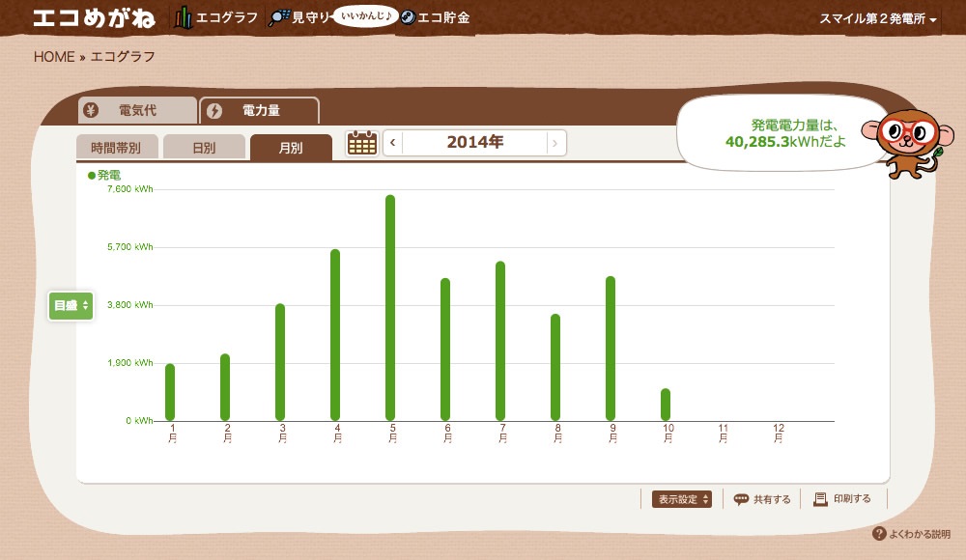Select the 時間帯別 view tab
Image resolution: width=966 pixels, height=560 pixels.
coord(116,148)
